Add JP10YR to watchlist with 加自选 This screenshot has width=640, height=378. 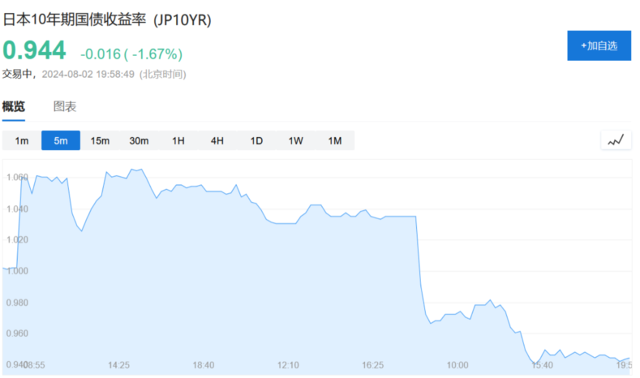(599, 46)
